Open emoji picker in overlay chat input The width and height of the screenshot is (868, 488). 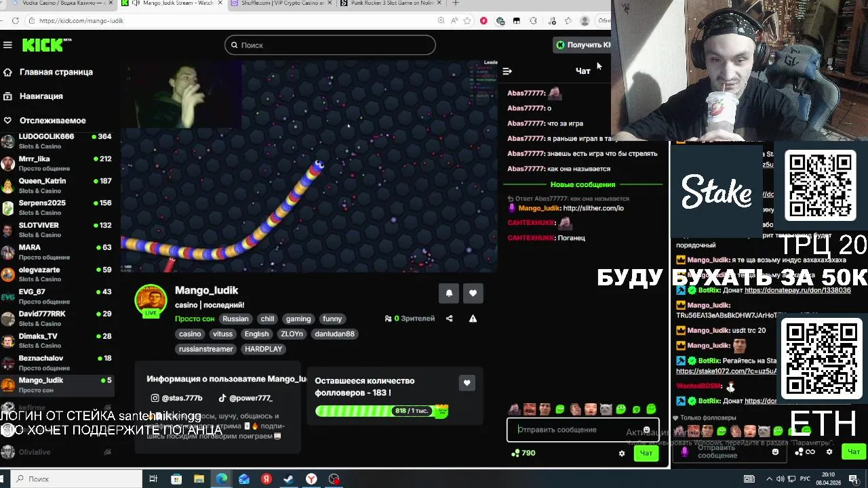pyautogui.click(x=776, y=452)
